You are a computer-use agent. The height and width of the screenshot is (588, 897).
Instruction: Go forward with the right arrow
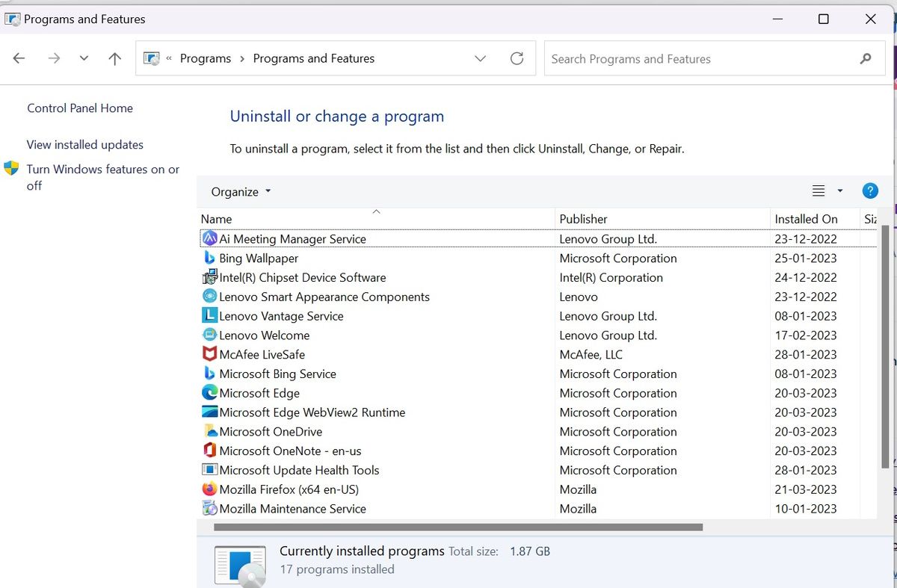(x=54, y=58)
